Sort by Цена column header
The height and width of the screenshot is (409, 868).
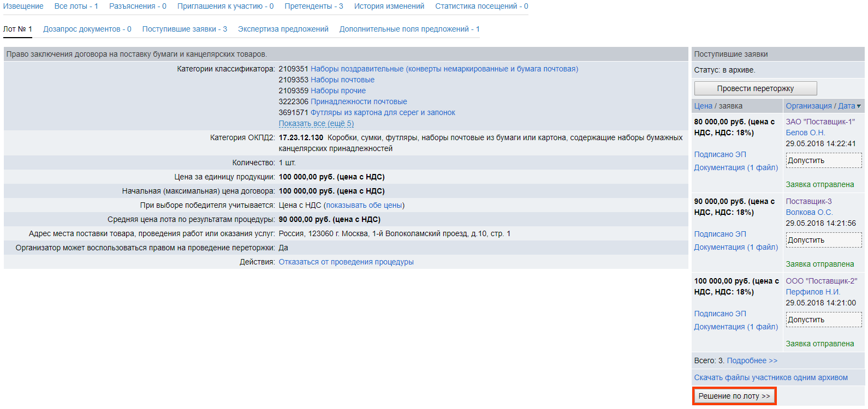tap(703, 106)
